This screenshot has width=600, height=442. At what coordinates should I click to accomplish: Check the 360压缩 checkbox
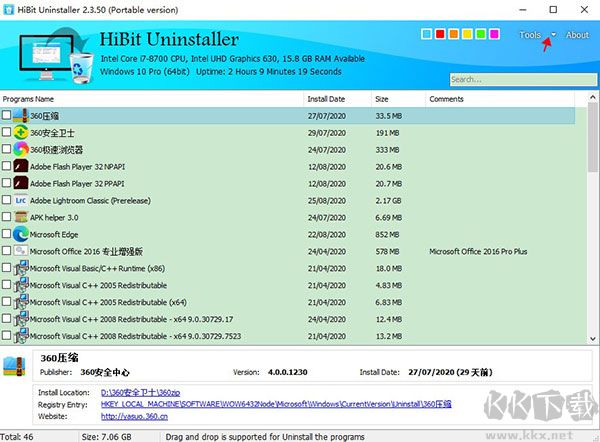tap(6, 115)
